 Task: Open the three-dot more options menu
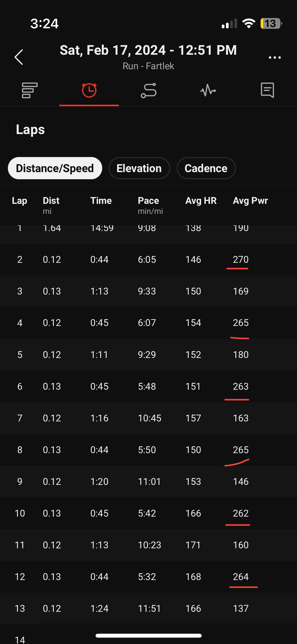pos(275,57)
